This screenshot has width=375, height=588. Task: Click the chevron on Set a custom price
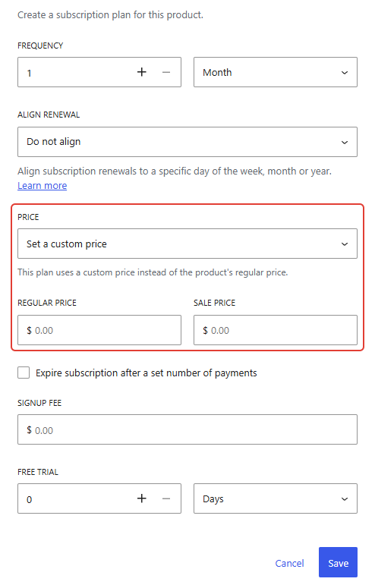344,244
